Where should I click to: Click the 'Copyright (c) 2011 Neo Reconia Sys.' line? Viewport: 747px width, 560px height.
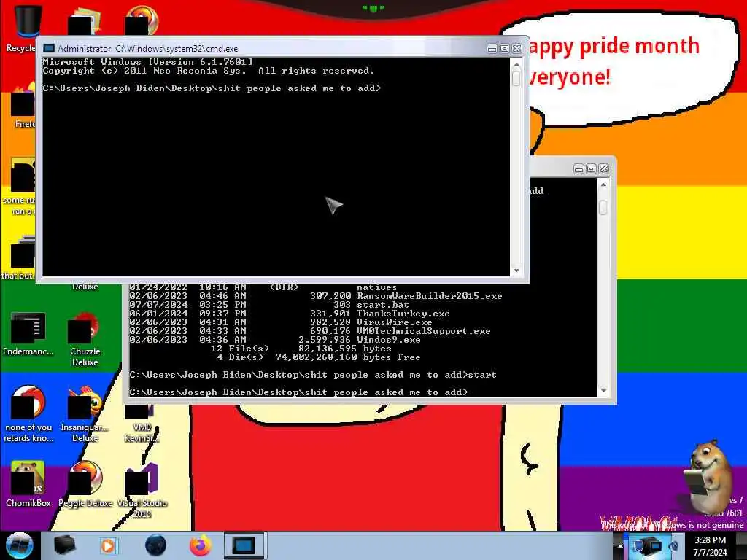coord(144,71)
